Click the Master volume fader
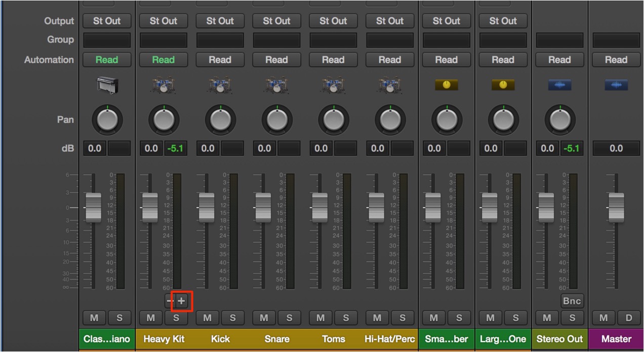This screenshot has width=644, height=352. point(616,207)
